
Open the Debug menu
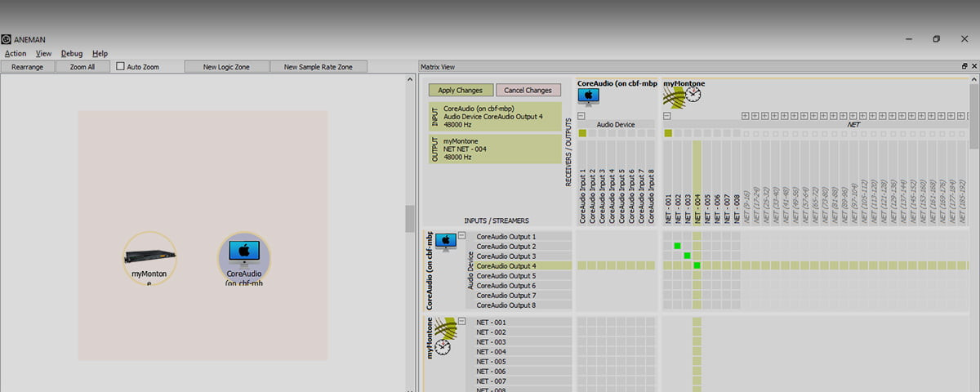(x=72, y=53)
